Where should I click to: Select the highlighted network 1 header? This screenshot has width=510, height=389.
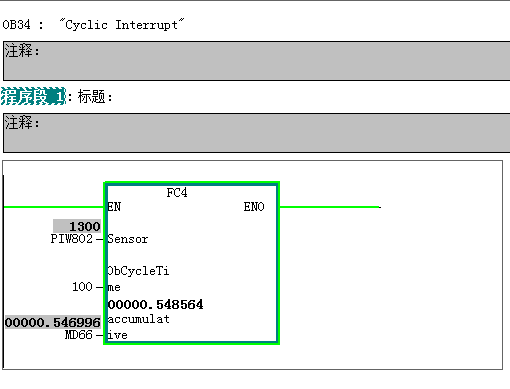coord(33,97)
